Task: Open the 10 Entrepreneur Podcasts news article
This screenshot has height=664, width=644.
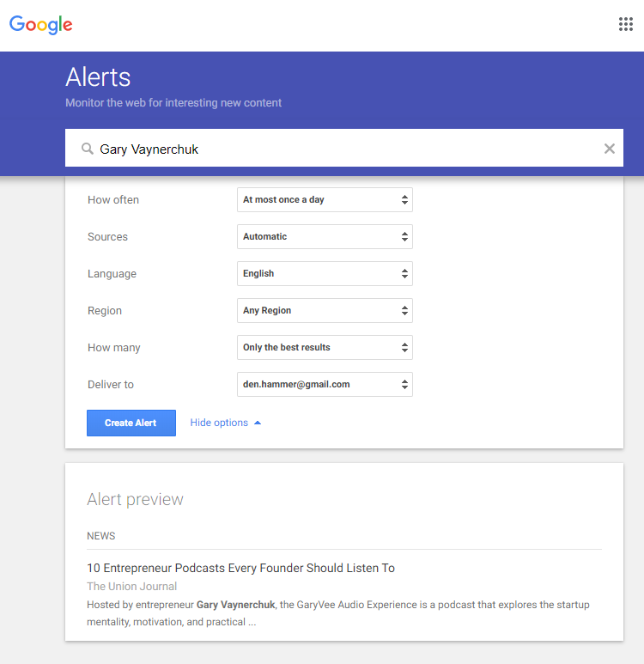Action: 240,568
